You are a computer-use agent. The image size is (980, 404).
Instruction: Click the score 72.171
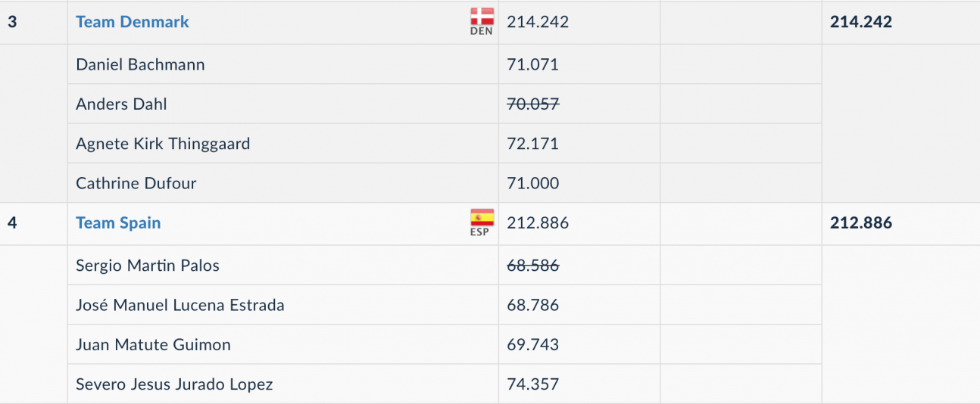[x=533, y=144]
